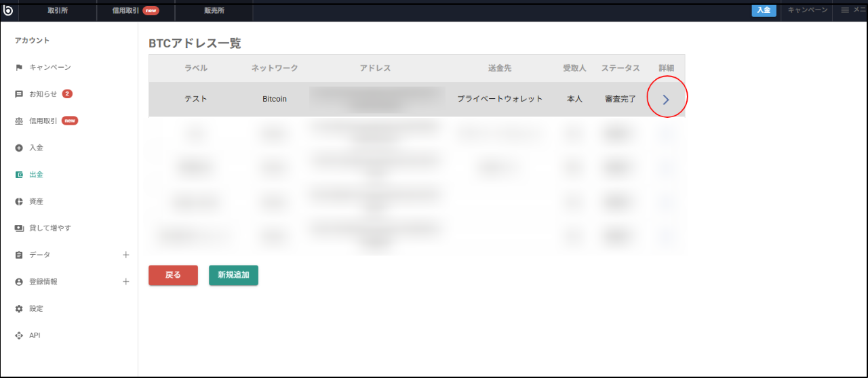The width and height of the screenshot is (868, 378).
Task: Click the プライベートウォレット cell
Action: 500,99
